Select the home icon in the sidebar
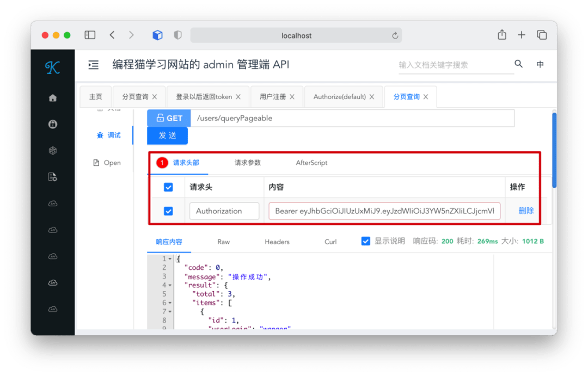588x376 pixels. point(52,97)
